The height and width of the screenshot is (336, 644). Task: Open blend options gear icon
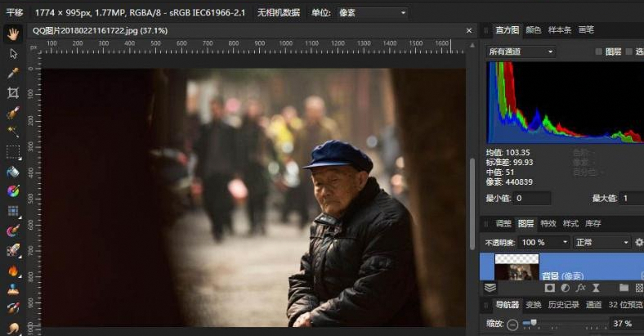[639, 242]
